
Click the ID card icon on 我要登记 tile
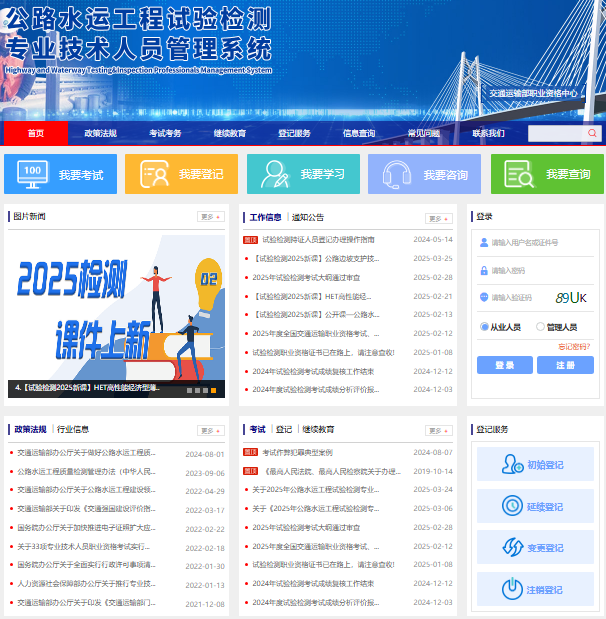[154, 174]
